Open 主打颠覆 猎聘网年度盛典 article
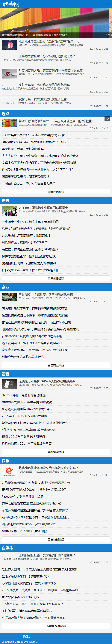 click(27, 610)
